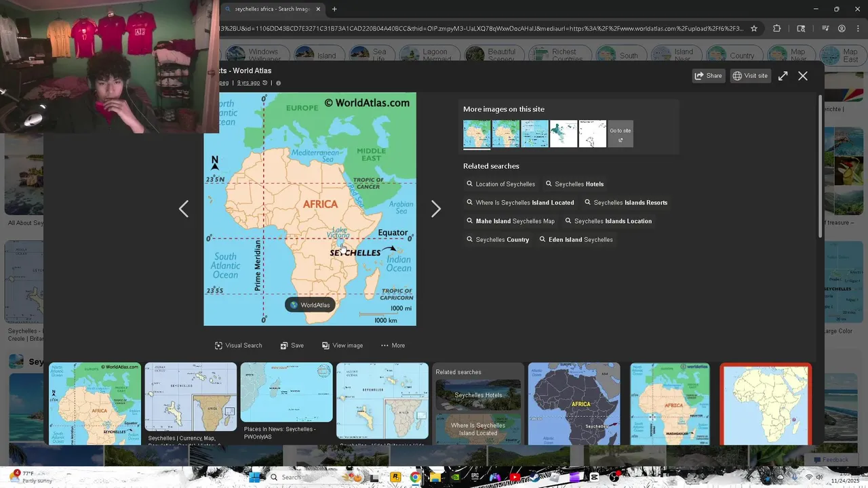The image size is (868, 488).
Task: Select first thumbnail in More images on this site
Action: tap(477, 134)
